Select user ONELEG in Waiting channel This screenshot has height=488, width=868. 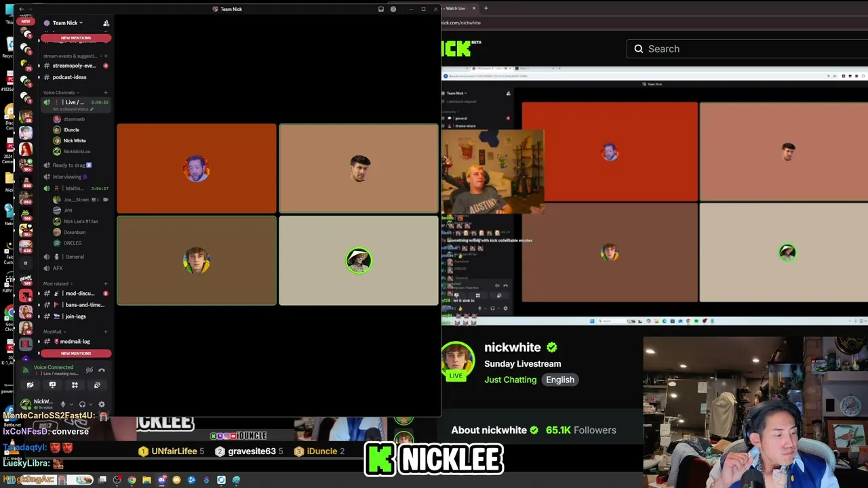pyautogui.click(x=81, y=243)
